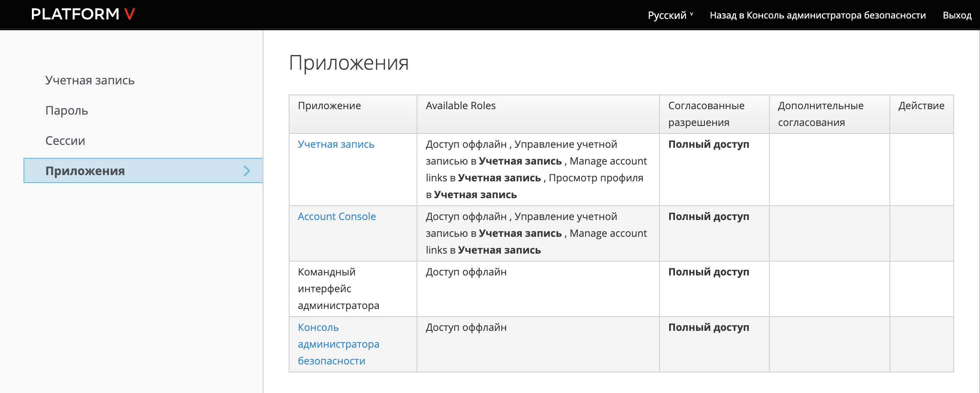This screenshot has height=393, width=980.
Task: Click roles text ending with Просмотр профиля
Action: (x=536, y=169)
